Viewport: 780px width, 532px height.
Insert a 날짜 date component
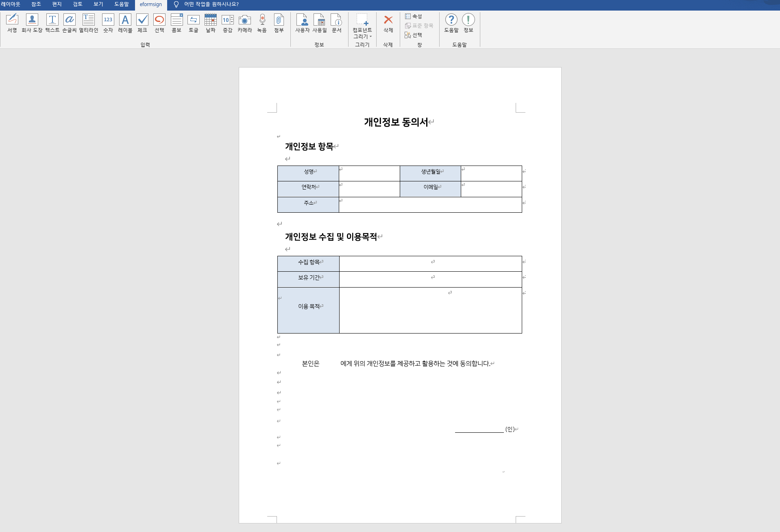pyautogui.click(x=210, y=23)
